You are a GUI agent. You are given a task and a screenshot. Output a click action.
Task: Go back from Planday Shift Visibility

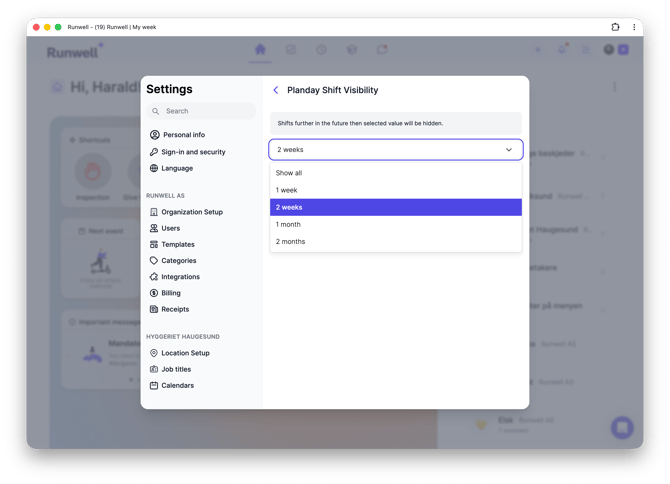276,90
